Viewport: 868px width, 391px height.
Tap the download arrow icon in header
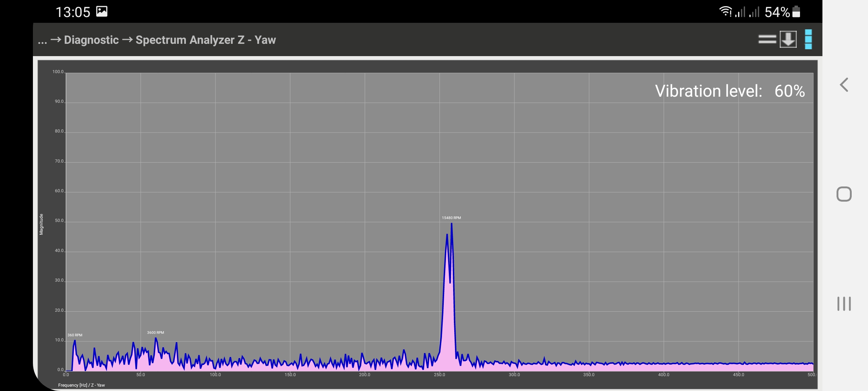(788, 39)
